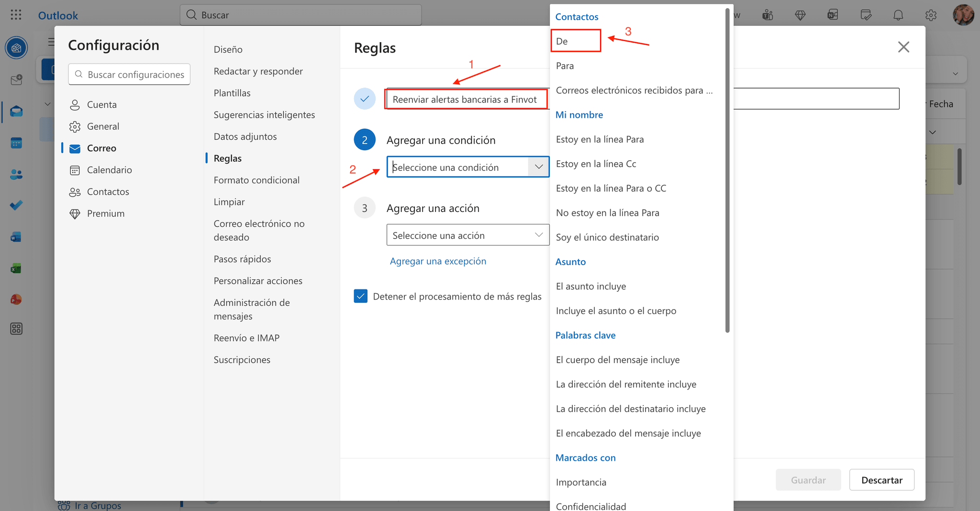
Task: Select the Correo settings category
Action: [x=101, y=148]
